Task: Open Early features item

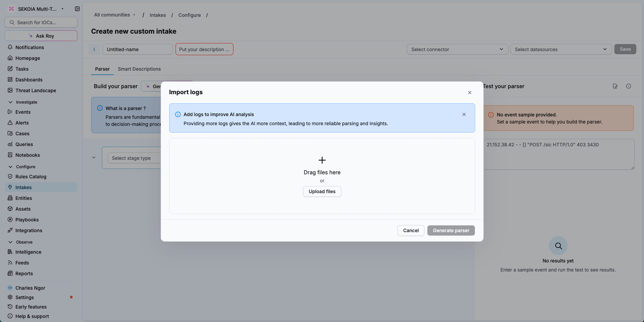Action: point(31,307)
